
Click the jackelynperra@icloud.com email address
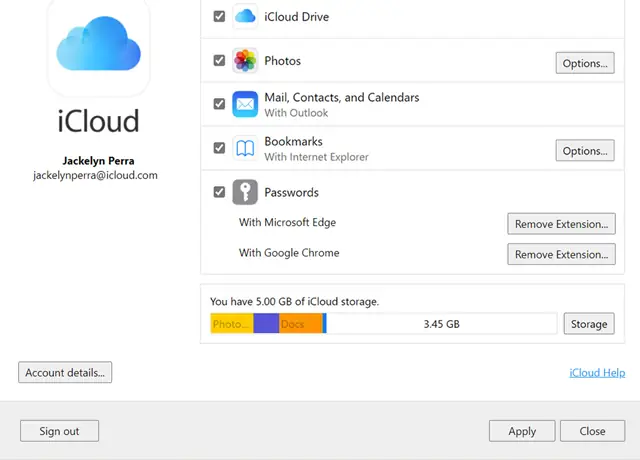pos(95,175)
